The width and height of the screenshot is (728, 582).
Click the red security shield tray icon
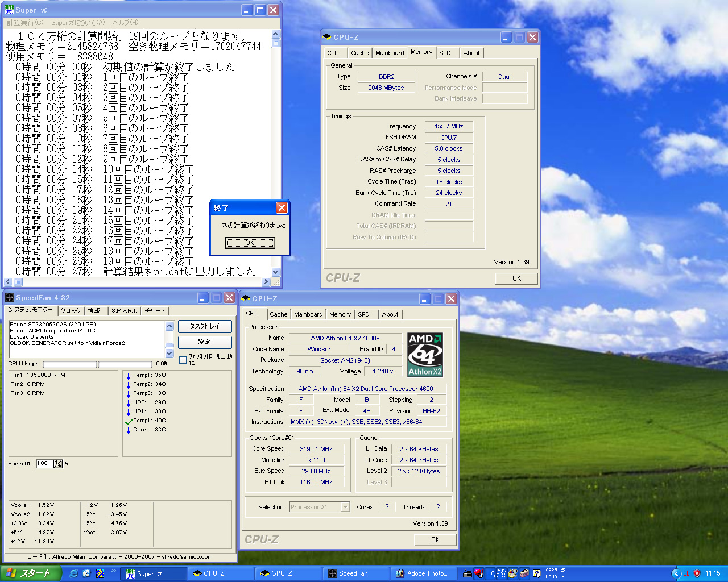(x=697, y=573)
